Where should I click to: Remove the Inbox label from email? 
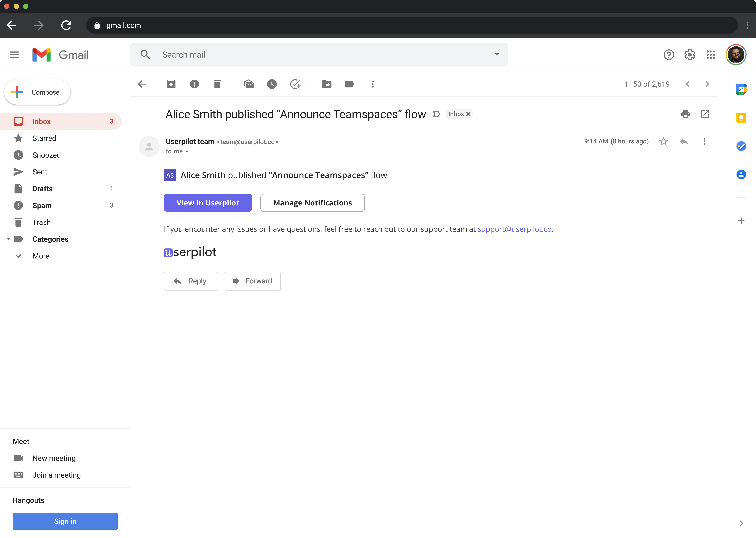coord(468,114)
